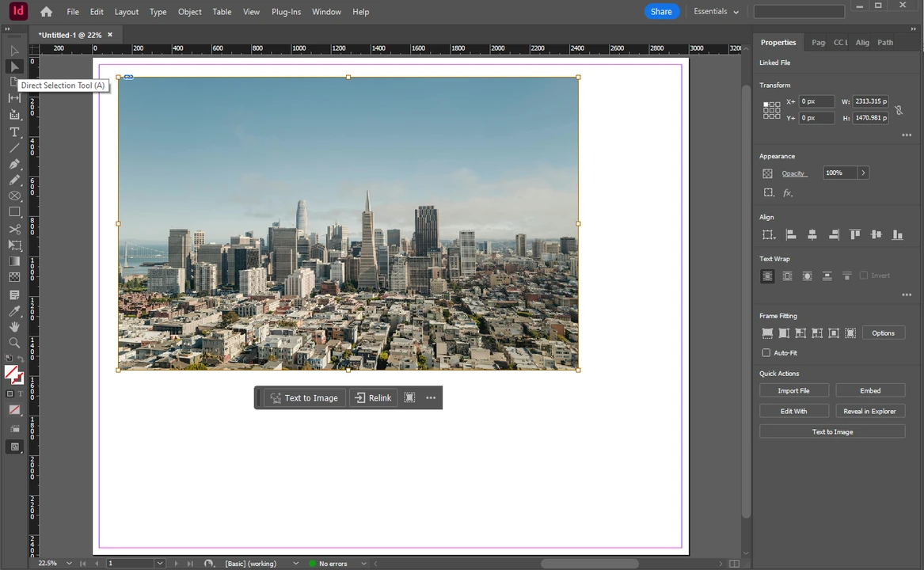
Task: Switch to the Alig panel tab
Action: 862,43
